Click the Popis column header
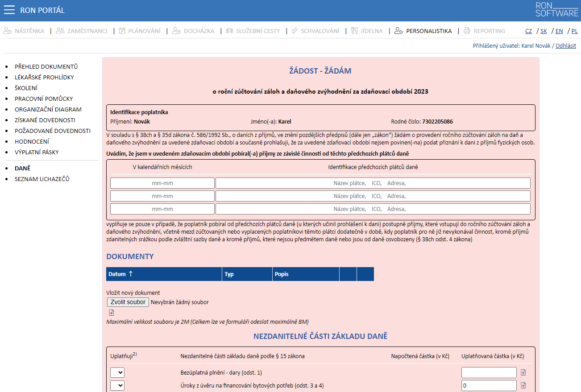This screenshot has width=581, height=392. tap(306, 274)
